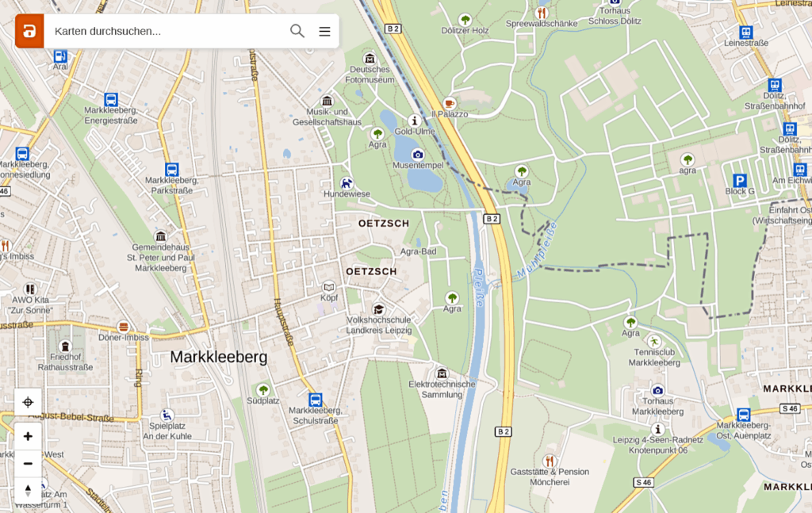
Task: Click the Leinestraße tram stop icon
Action: (x=745, y=32)
